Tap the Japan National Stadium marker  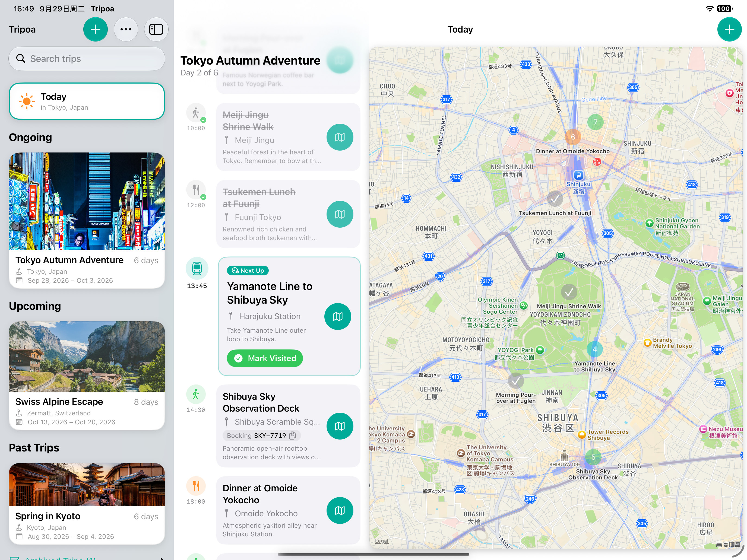tap(682, 287)
